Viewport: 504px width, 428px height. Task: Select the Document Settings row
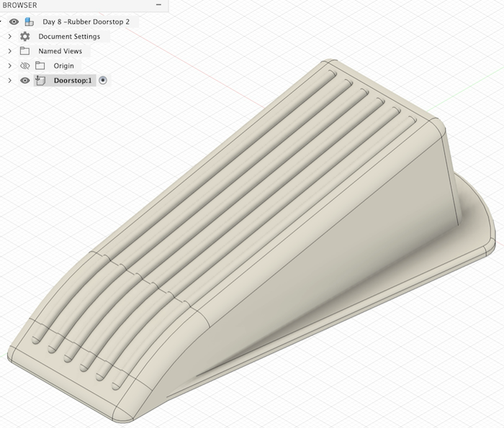tap(69, 36)
